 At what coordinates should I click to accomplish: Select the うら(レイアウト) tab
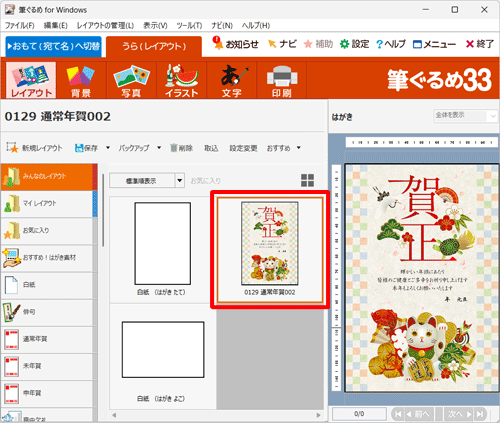(154, 46)
